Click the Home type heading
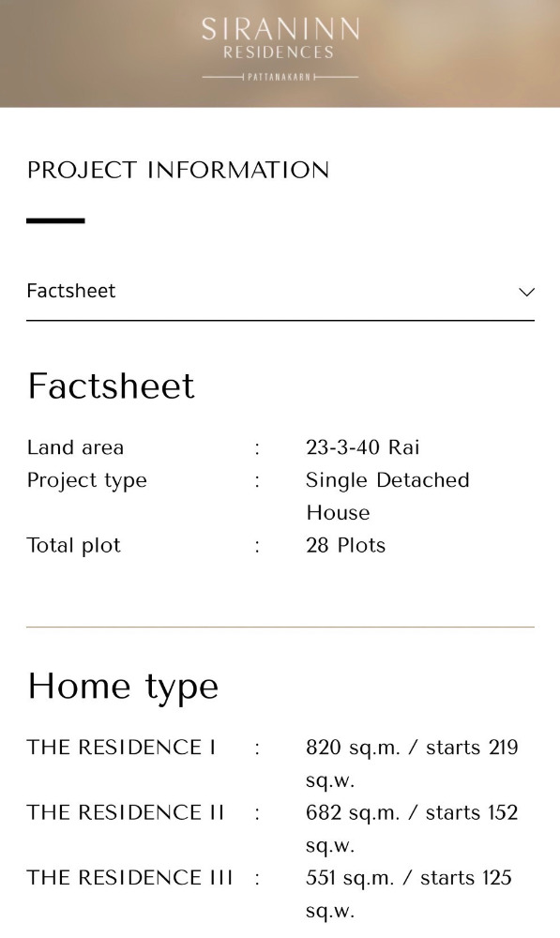This screenshot has height=938, width=560. click(123, 687)
